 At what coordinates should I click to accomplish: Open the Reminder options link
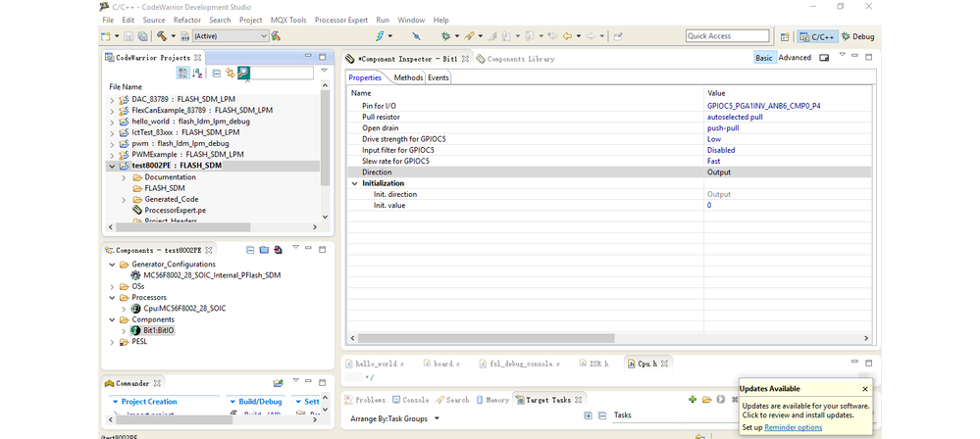pyautogui.click(x=794, y=428)
